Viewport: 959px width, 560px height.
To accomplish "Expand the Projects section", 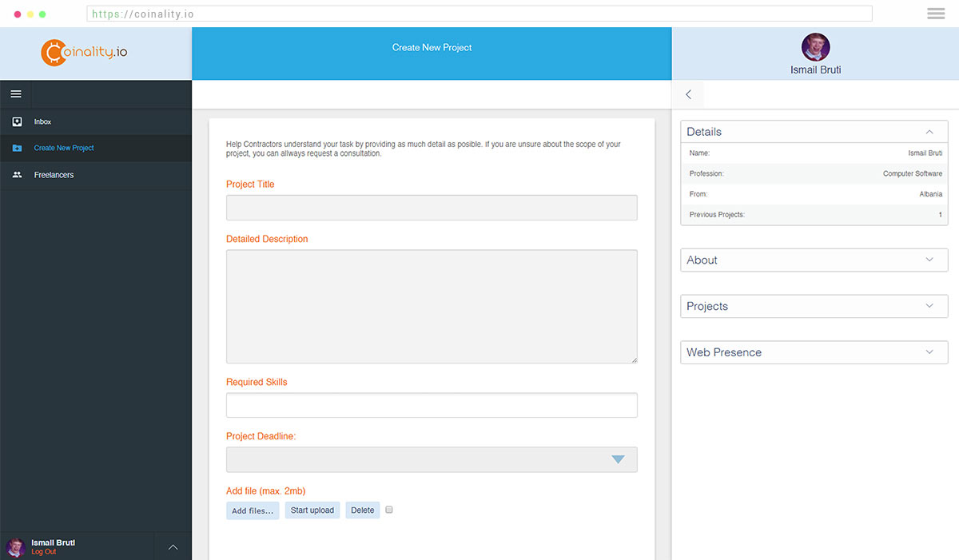I will click(x=929, y=306).
